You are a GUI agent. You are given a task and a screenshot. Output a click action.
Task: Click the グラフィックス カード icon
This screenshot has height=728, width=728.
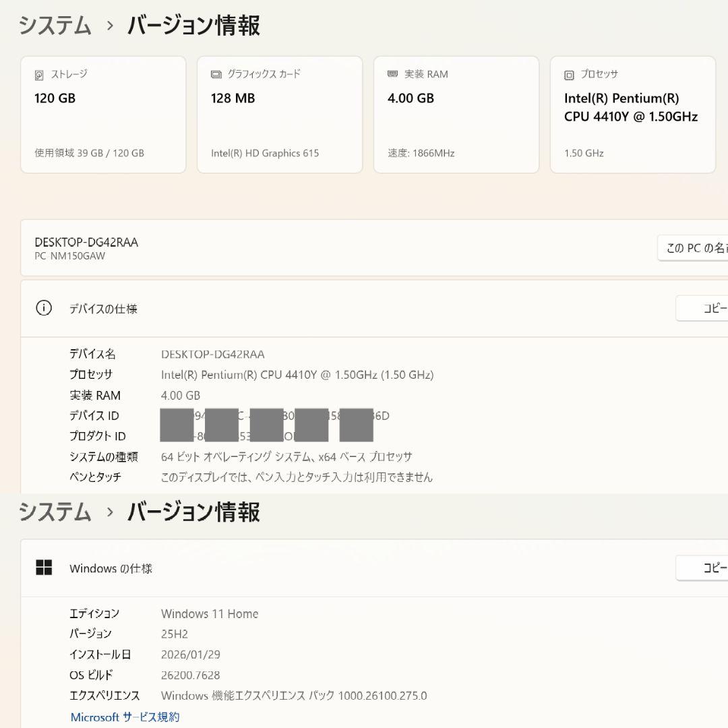point(216,74)
